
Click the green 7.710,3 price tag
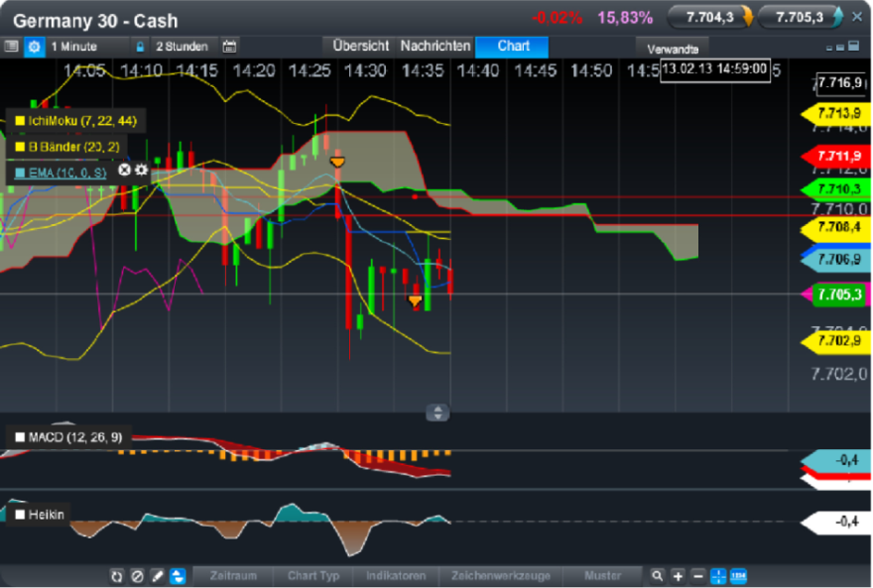(835, 189)
